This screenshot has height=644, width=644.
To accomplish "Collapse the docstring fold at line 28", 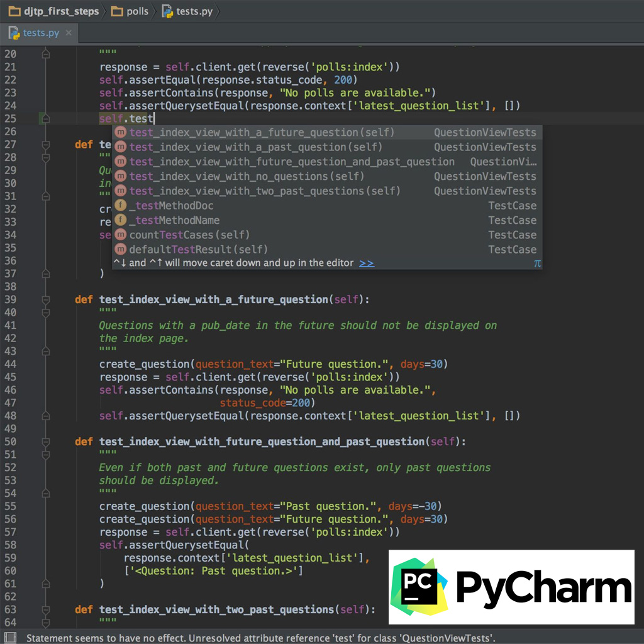I will [x=45, y=158].
